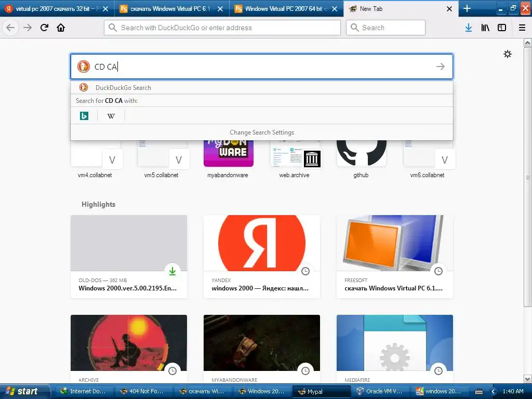Viewport: 532px width, 399px height.
Task: Click the vertical scrollbar thumb
Action: pos(528,177)
